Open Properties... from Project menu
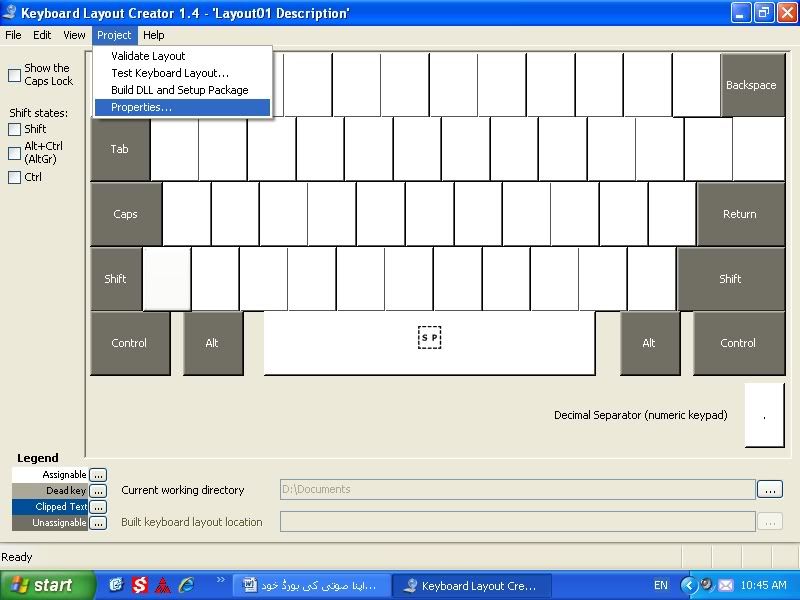This screenshot has height=600, width=800. (x=182, y=107)
